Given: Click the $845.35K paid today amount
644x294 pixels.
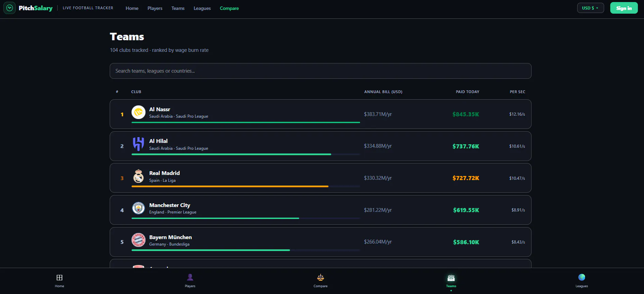Looking at the screenshot, I should [x=466, y=114].
